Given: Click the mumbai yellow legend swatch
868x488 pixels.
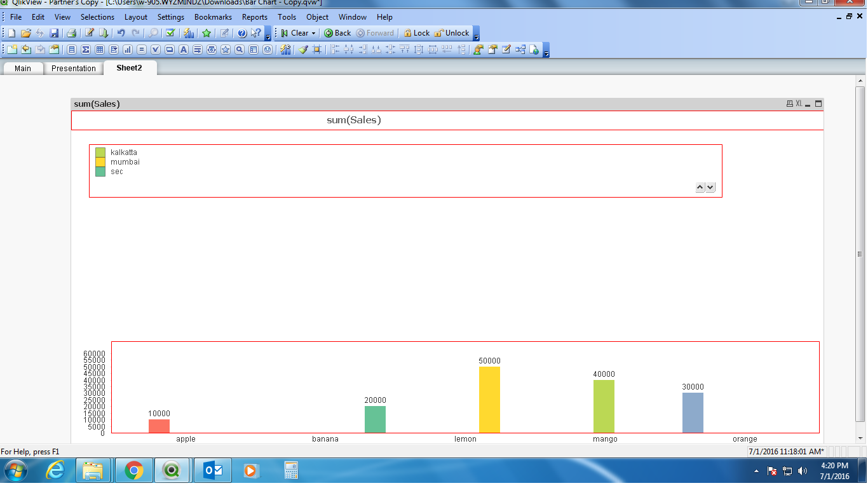Looking at the screenshot, I should pyautogui.click(x=100, y=162).
